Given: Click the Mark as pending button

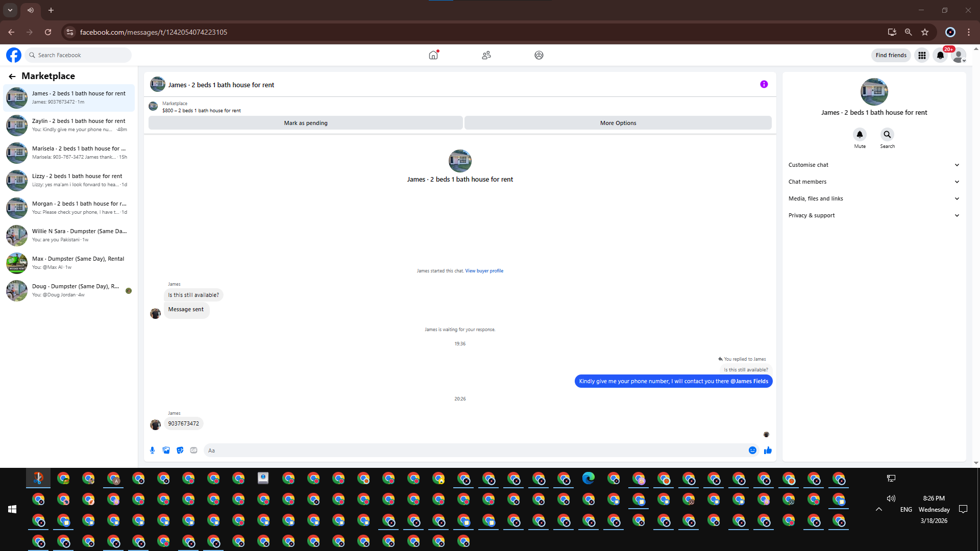Looking at the screenshot, I should (x=305, y=123).
